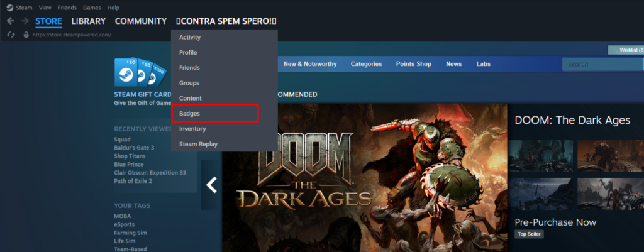Click the CONTRA SPEM SPERO profile tab
The width and height of the screenshot is (644, 252).
226,21
